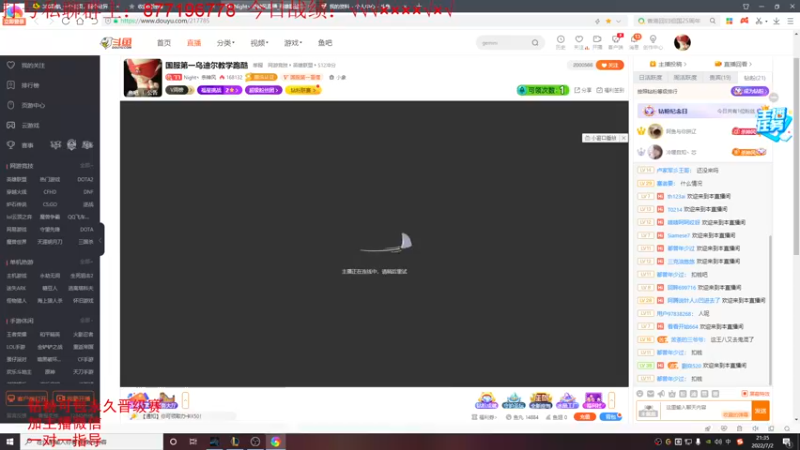The image size is (800, 450).
Task: Open 排行榜 ranking in sidebar
Action: point(30,85)
